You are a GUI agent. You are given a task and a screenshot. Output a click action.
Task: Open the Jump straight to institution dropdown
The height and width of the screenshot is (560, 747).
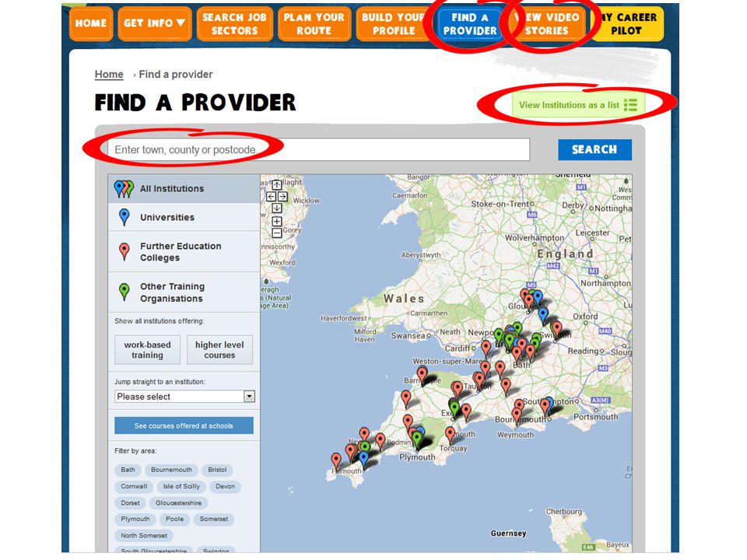tap(185, 397)
